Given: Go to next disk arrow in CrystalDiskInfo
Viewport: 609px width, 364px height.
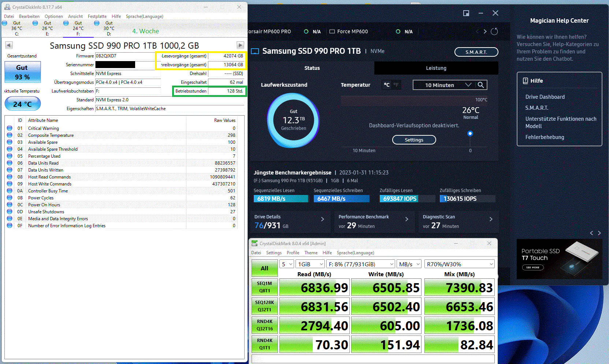Looking at the screenshot, I should 240,45.
